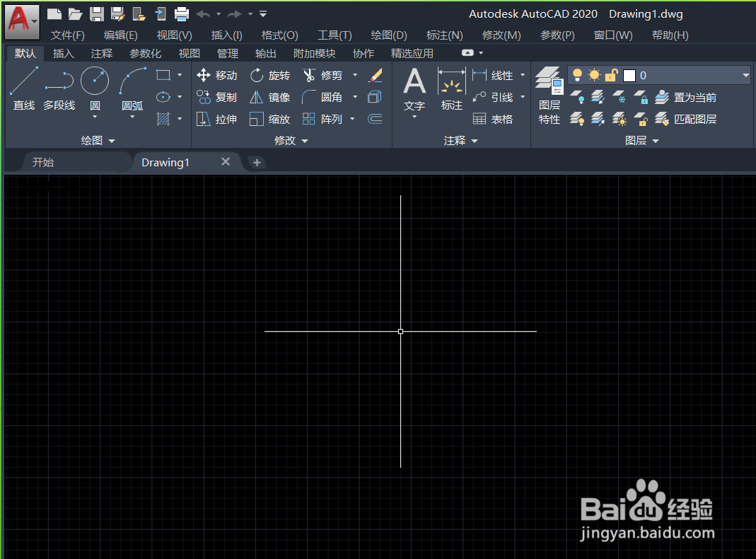Viewport: 756px width, 559px height.
Task: Activate the 拉伸 stretch tool
Action: (217, 119)
